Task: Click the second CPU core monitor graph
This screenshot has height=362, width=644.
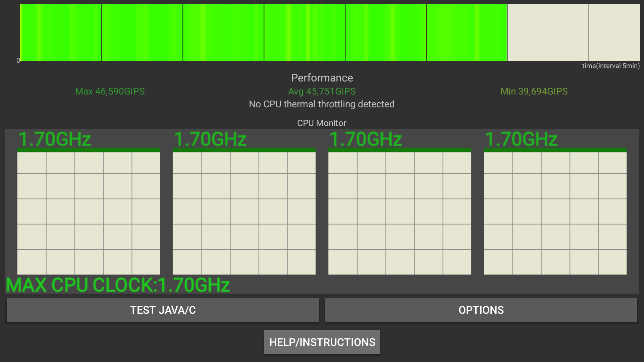Action: (244, 213)
